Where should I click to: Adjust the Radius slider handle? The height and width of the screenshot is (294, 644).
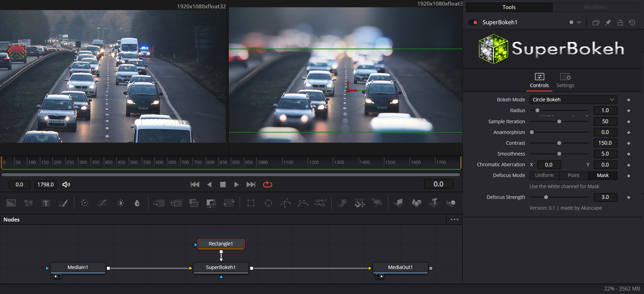[x=537, y=111]
